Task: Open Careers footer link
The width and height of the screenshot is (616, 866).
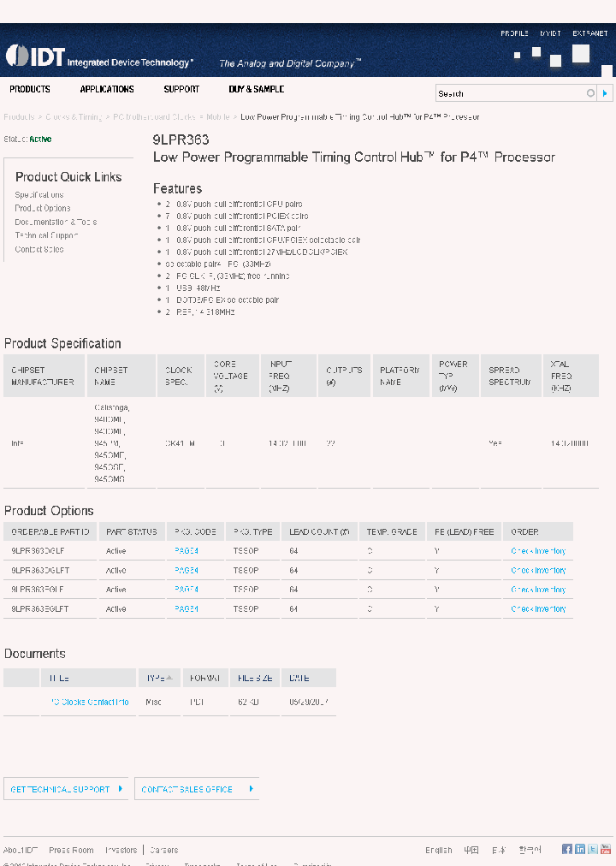Action: (x=164, y=850)
